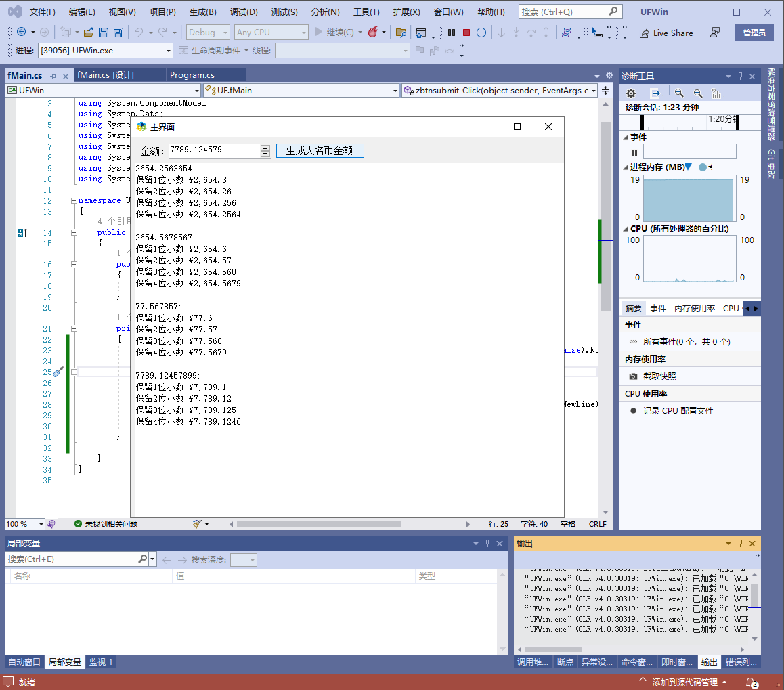Image resolution: width=784 pixels, height=690 pixels.
Task: Open diagnostic tools settings gear
Action: (631, 93)
